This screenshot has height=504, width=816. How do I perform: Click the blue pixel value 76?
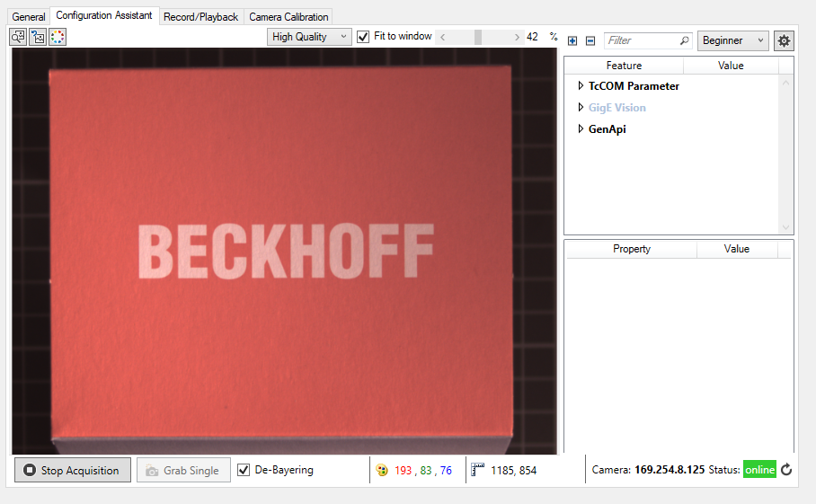point(446,470)
